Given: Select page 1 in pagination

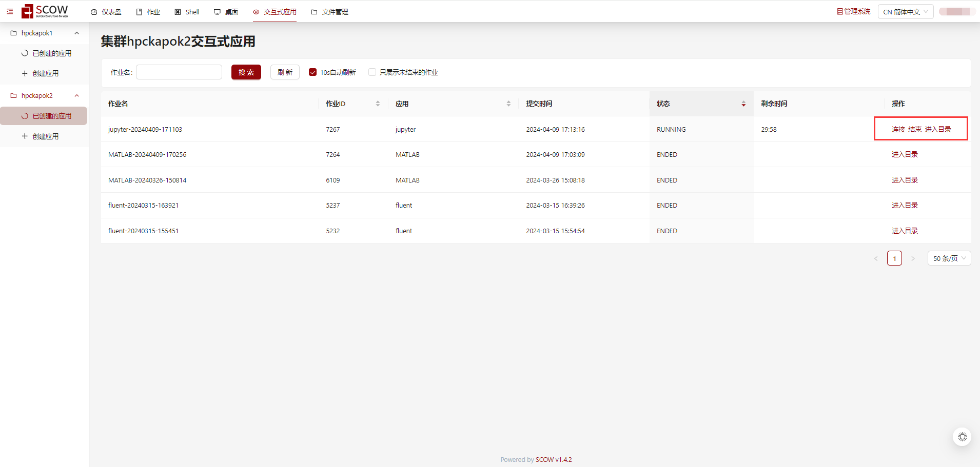Looking at the screenshot, I should (894, 258).
